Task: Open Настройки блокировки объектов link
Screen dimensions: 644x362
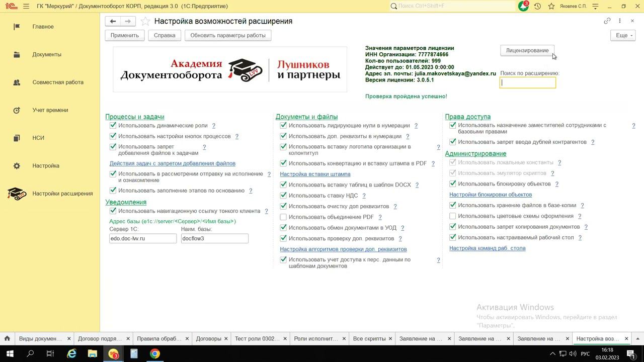Action: pyautogui.click(x=491, y=195)
